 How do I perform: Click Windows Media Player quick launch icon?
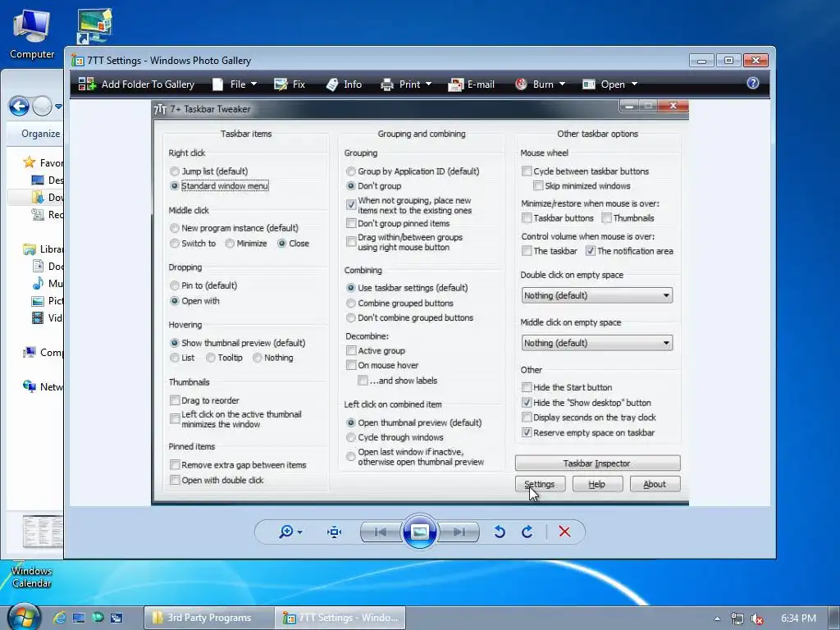(x=98, y=618)
